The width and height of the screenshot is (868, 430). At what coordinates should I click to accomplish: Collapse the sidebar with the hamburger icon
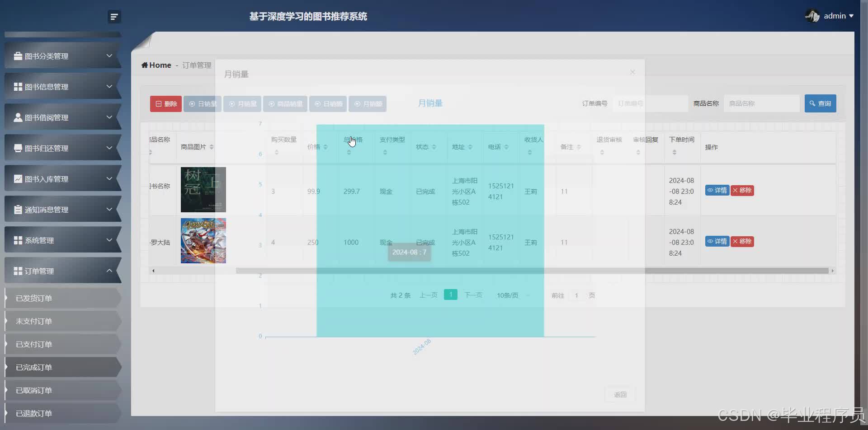coord(114,17)
